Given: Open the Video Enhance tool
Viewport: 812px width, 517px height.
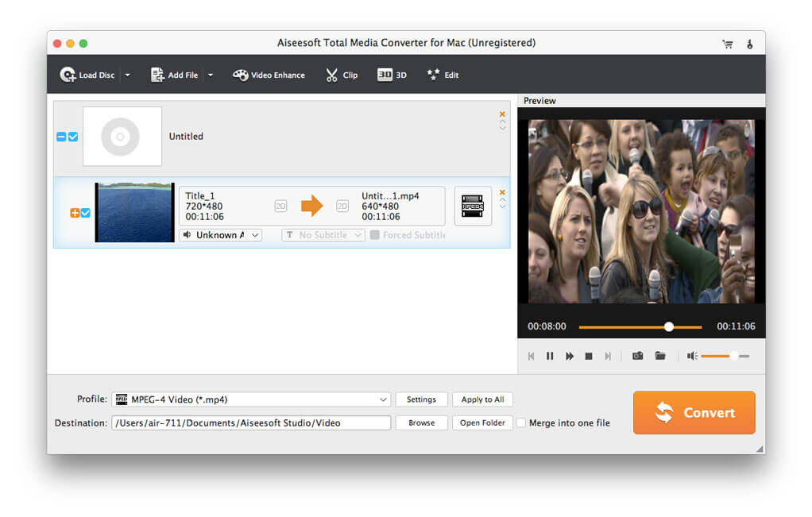Looking at the screenshot, I should (269, 75).
